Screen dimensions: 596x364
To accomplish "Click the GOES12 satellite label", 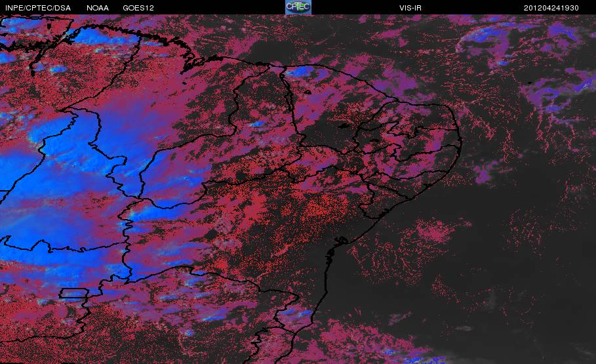I will click(138, 8).
